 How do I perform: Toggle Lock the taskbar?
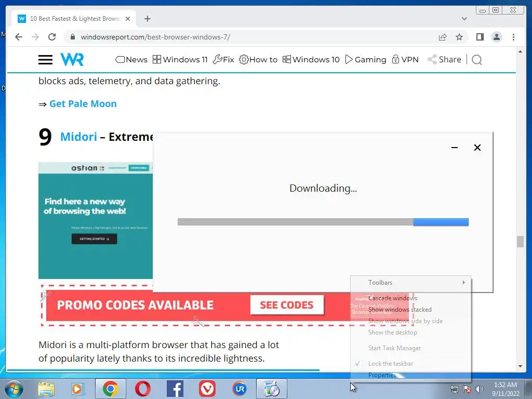click(410, 364)
